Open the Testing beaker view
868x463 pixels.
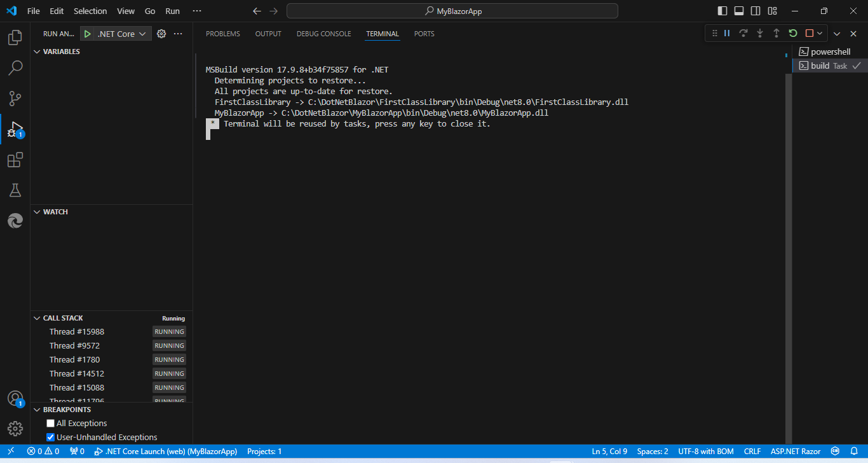(15, 190)
